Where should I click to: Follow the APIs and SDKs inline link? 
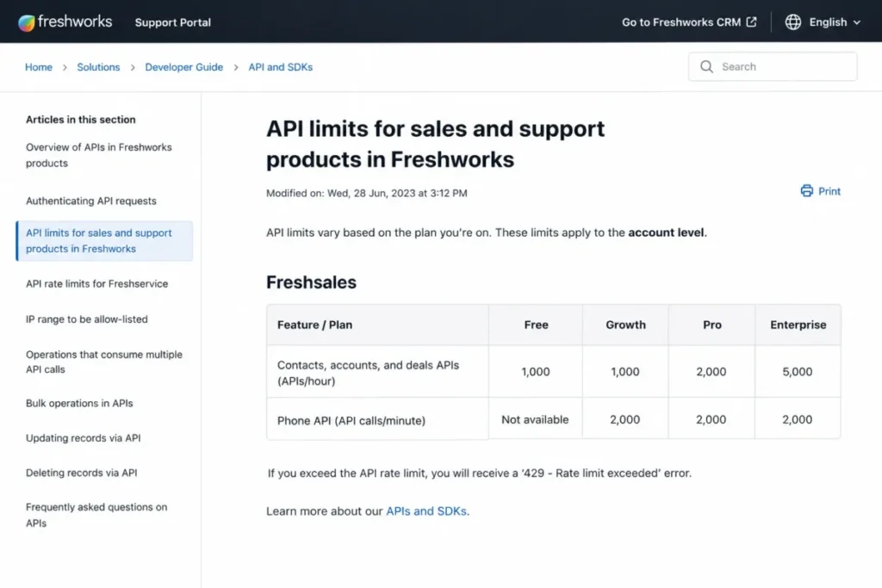[x=425, y=511]
